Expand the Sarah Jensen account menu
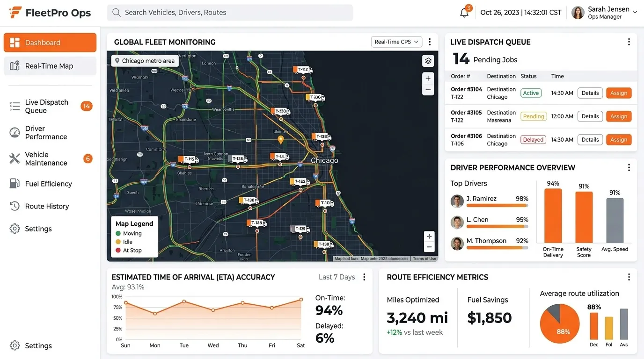 pyautogui.click(x=604, y=13)
